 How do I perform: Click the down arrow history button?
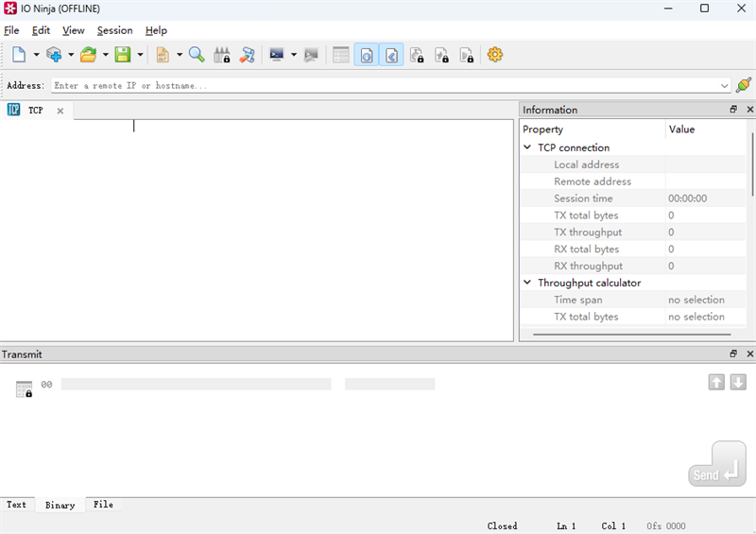[x=738, y=383]
